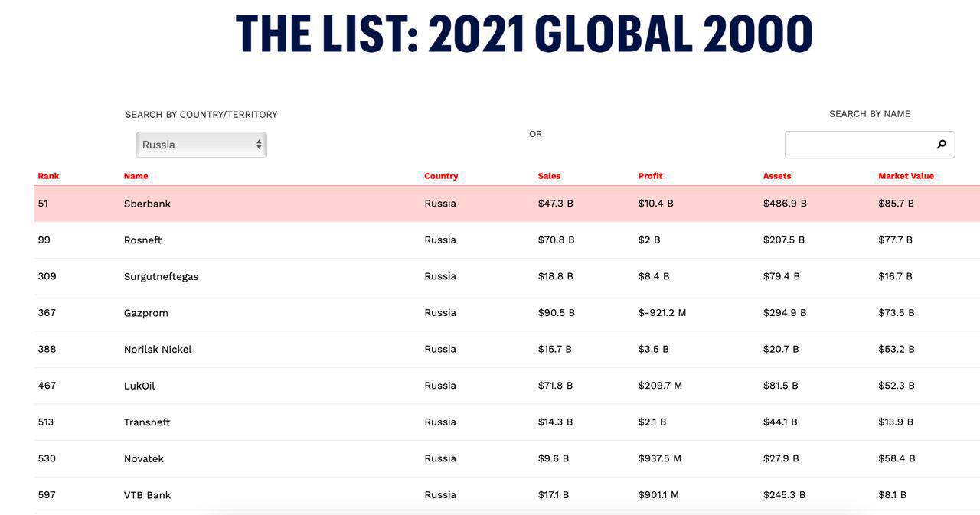Click Rosneft sales value $70.8 B
The image size is (980, 515).
click(556, 240)
